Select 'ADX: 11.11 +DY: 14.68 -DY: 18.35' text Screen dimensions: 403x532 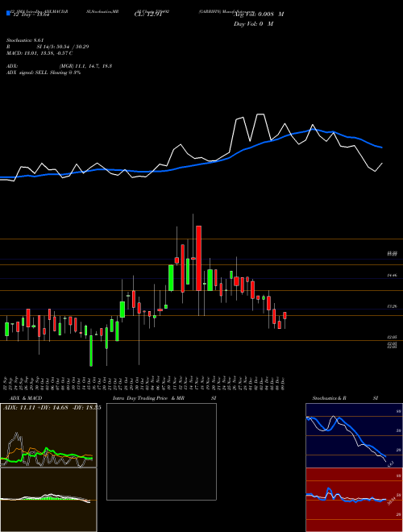52,408
